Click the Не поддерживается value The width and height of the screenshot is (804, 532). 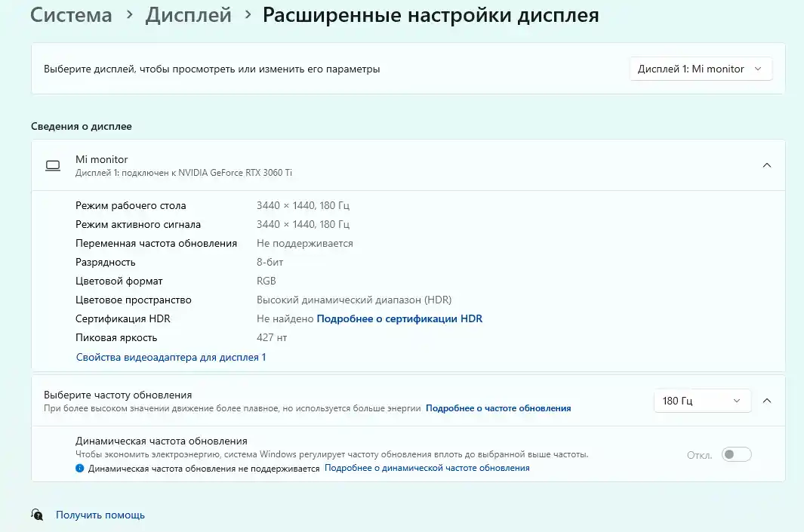click(305, 244)
